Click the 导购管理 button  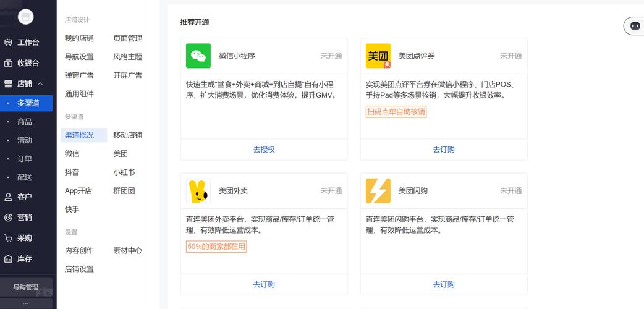coord(26,287)
